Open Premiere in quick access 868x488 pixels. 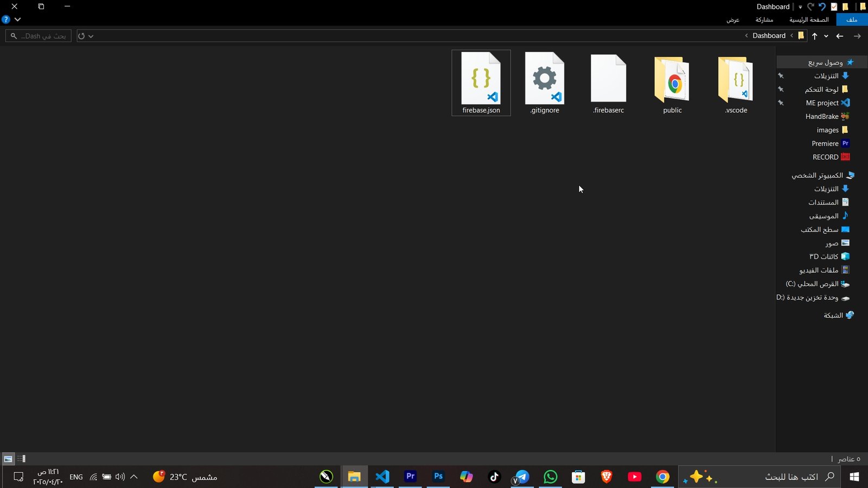click(830, 144)
